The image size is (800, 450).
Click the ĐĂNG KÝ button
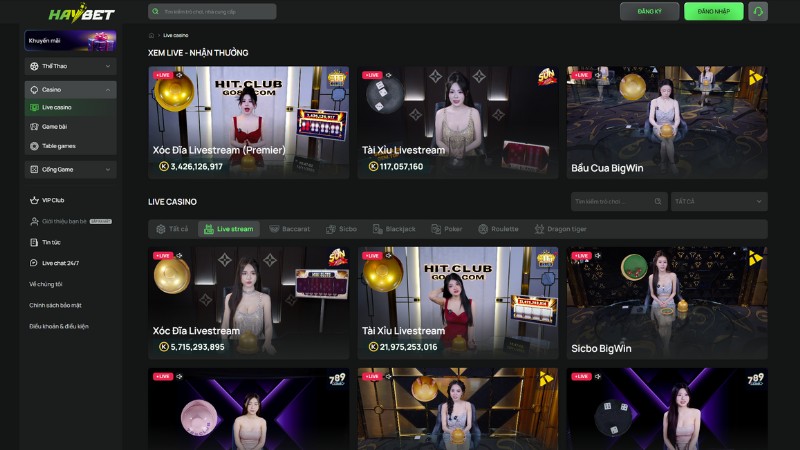[x=649, y=11]
